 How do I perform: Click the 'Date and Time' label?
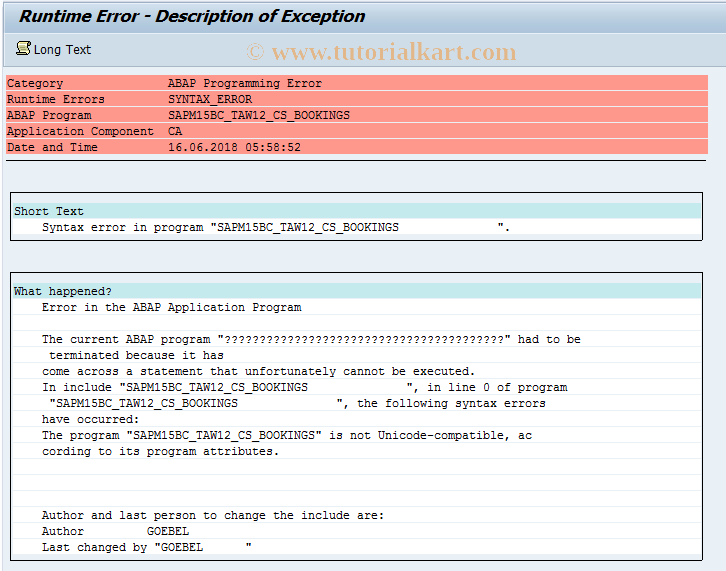(x=52, y=147)
